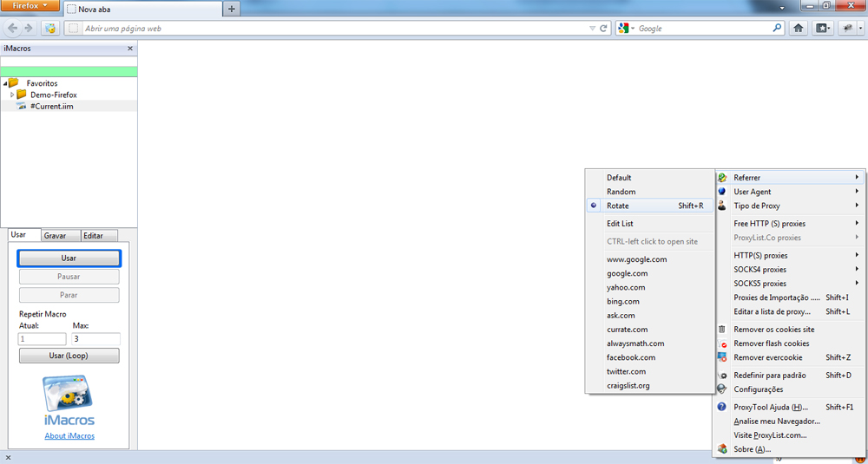Open Edit List in referrer submenu
This screenshot has height=464, width=868.
[x=650, y=224]
